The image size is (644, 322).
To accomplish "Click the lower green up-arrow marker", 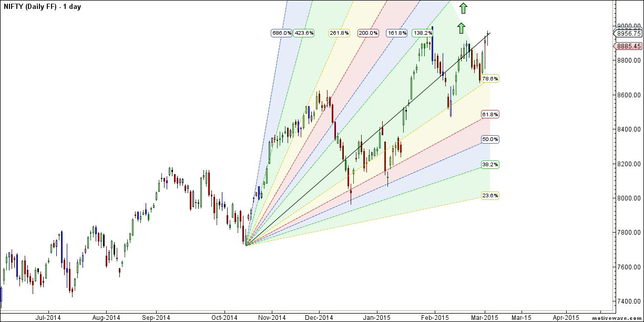I will point(461,28).
